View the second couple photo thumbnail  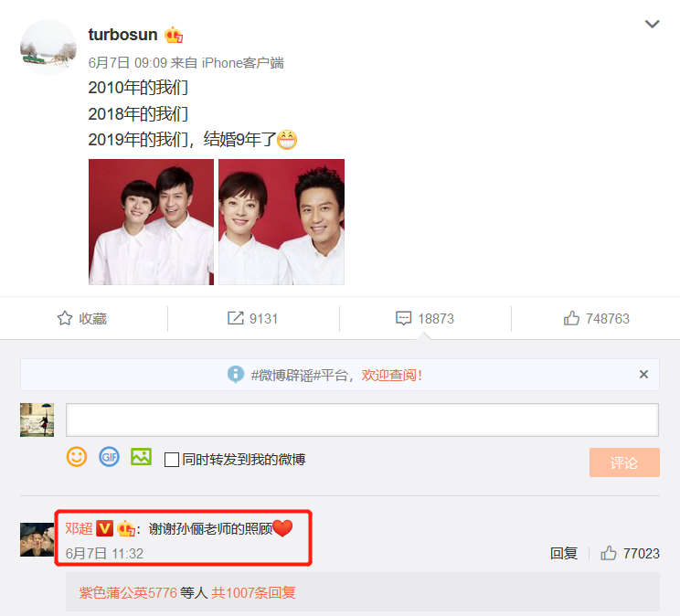tap(282, 222)
